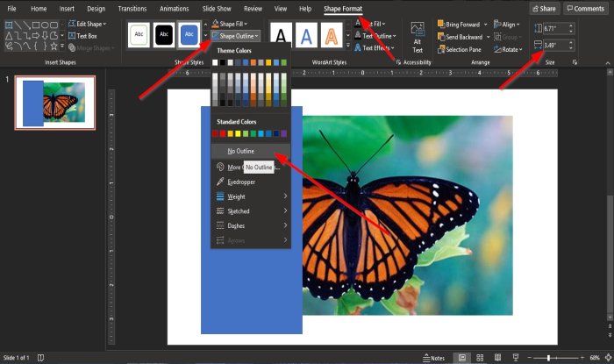Expand the Dashes submenu
The width and height of the screenshot is (614, 364).
251,225
